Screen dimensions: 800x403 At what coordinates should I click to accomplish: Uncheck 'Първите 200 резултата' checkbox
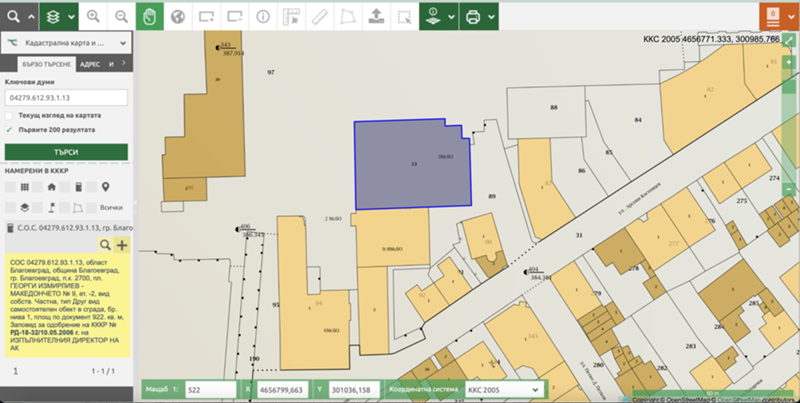click(10, 130)
